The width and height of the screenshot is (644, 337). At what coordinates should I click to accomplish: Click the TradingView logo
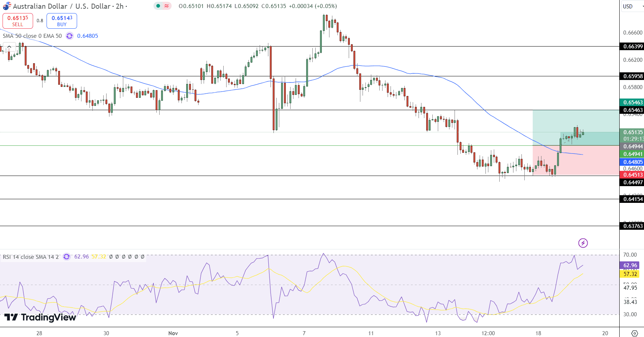click(x=40, y=317)
